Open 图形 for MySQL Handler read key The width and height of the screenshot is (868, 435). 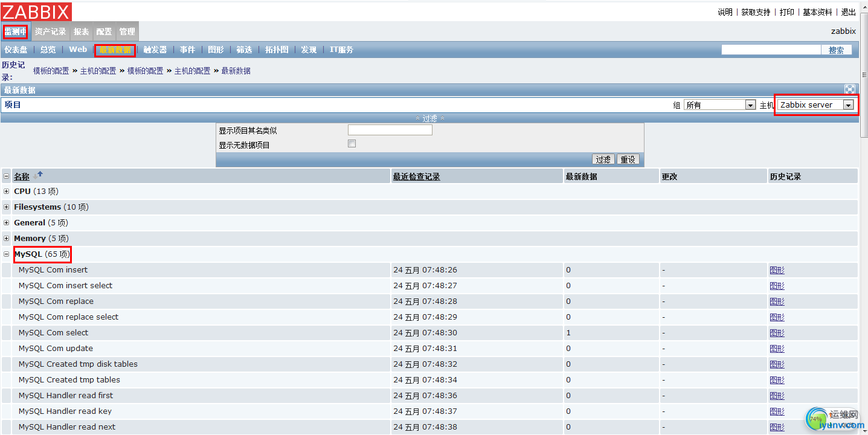tap(777, 411)
